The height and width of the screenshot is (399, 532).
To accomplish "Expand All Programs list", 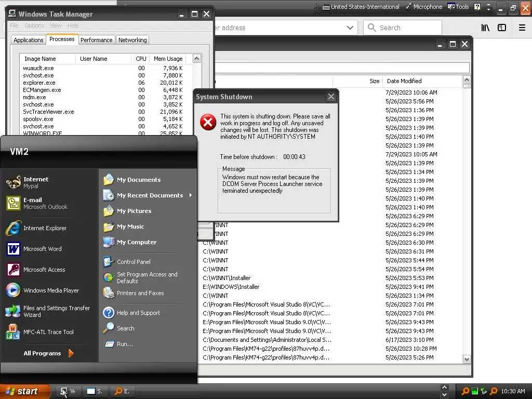I will tap(48, 353).
